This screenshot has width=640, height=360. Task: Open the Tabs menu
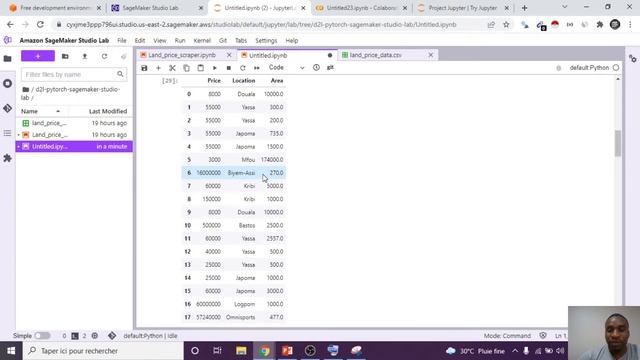point(241,40)
